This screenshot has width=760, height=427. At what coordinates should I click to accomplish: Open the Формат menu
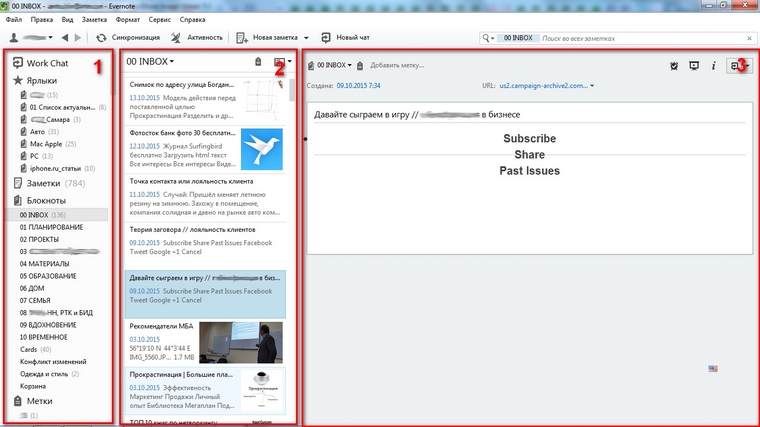pos(127,20)
